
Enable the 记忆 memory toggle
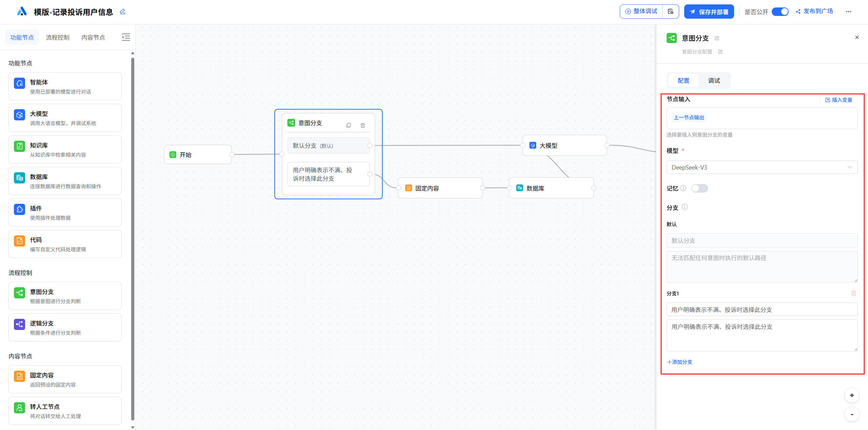[699, 188]
